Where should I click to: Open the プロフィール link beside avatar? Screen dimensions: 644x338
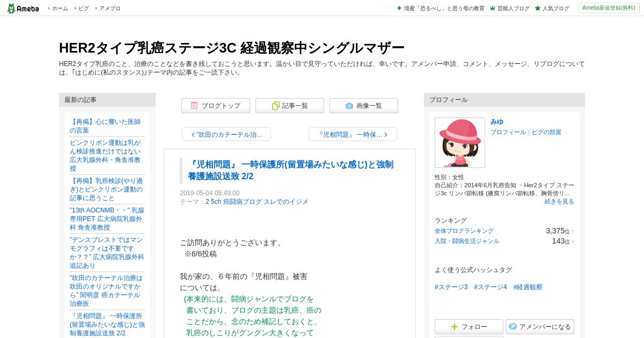[508, 132]
